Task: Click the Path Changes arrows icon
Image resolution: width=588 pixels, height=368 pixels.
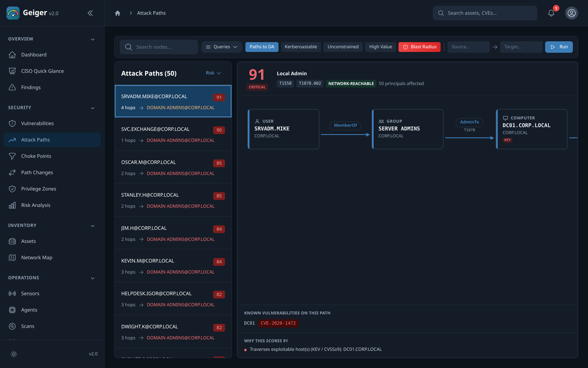Action: 12,173
